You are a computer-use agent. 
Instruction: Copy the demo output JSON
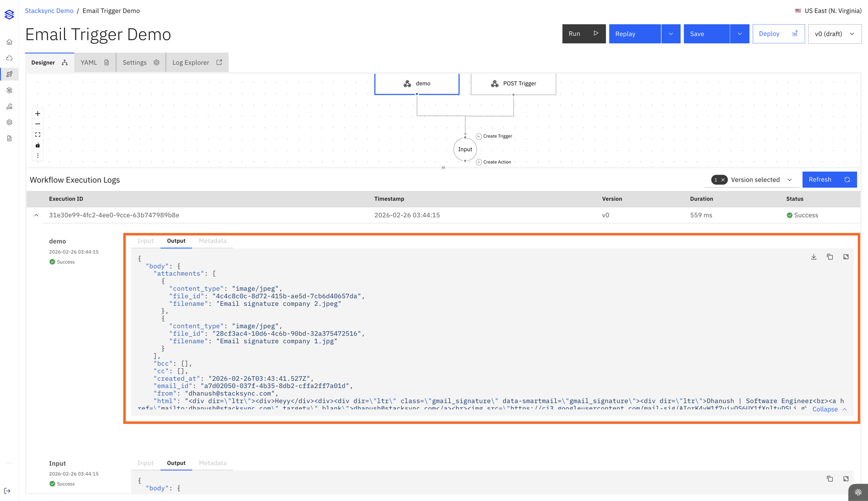(830, 257)
